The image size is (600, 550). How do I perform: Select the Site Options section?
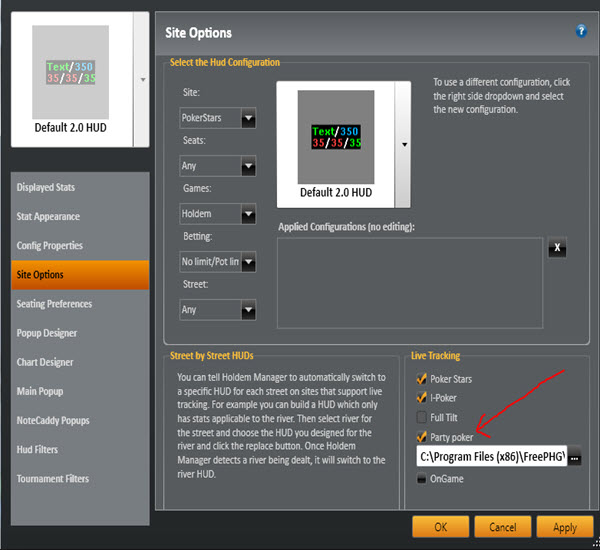tap(80, 274)
